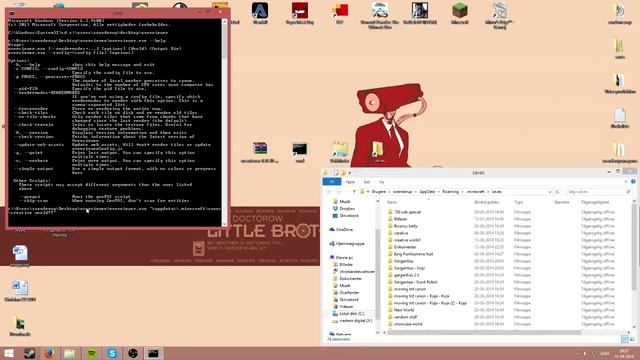This screenshot has width=640, height=360.
Task: Click the Steam icon in the taskbar
Action: point(29,353)
